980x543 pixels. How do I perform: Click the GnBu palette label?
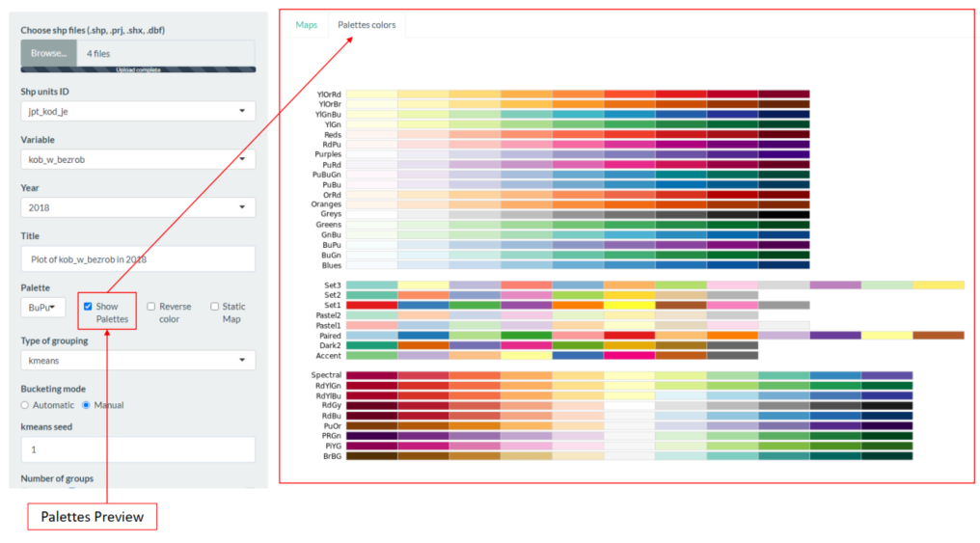coord(331,235)
